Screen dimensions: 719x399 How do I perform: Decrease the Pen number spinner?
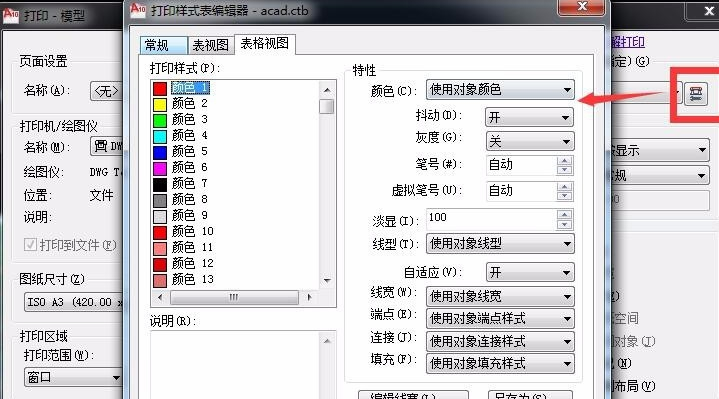564,170
